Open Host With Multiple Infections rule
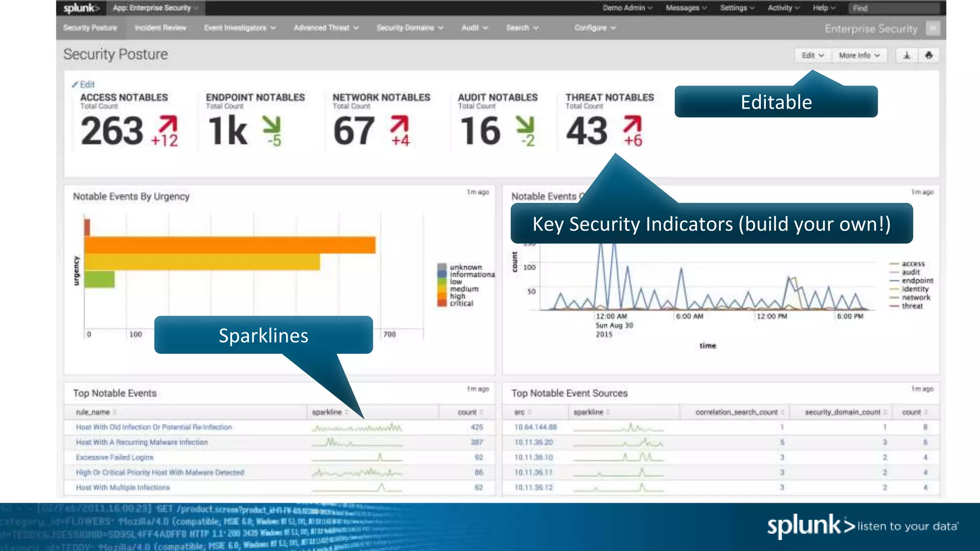Screen dimensions: 980x551 tap(123, 488)
